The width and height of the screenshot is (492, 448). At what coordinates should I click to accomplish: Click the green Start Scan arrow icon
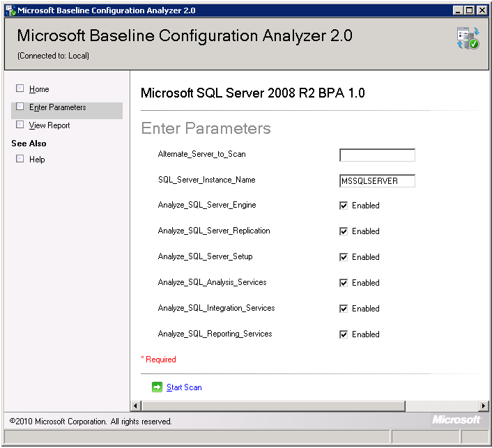[x=157, y=387]
